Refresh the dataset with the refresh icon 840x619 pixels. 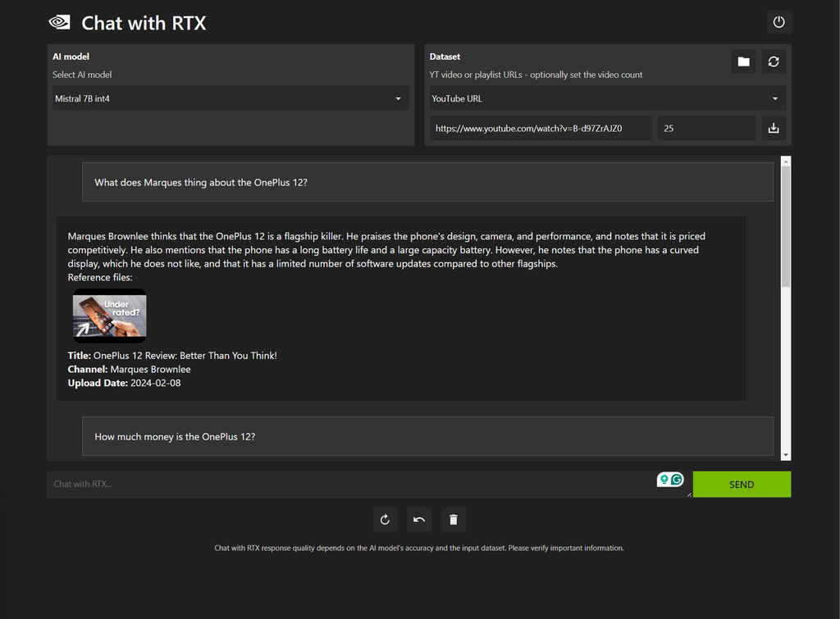[774, 61]
